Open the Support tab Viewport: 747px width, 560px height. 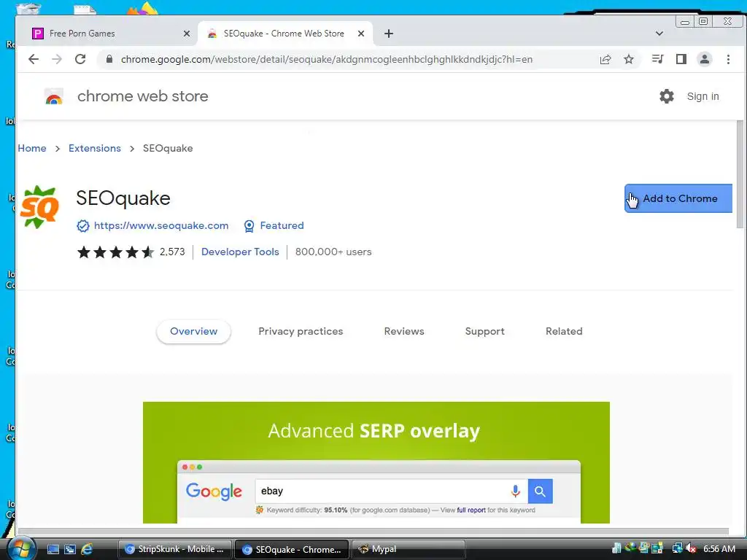(484, 332)
